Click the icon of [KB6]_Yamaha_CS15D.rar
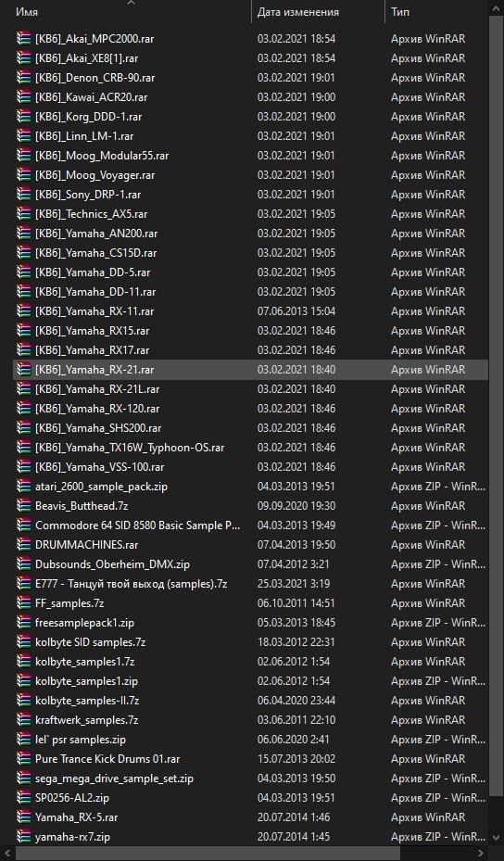 tap(23, 253)
